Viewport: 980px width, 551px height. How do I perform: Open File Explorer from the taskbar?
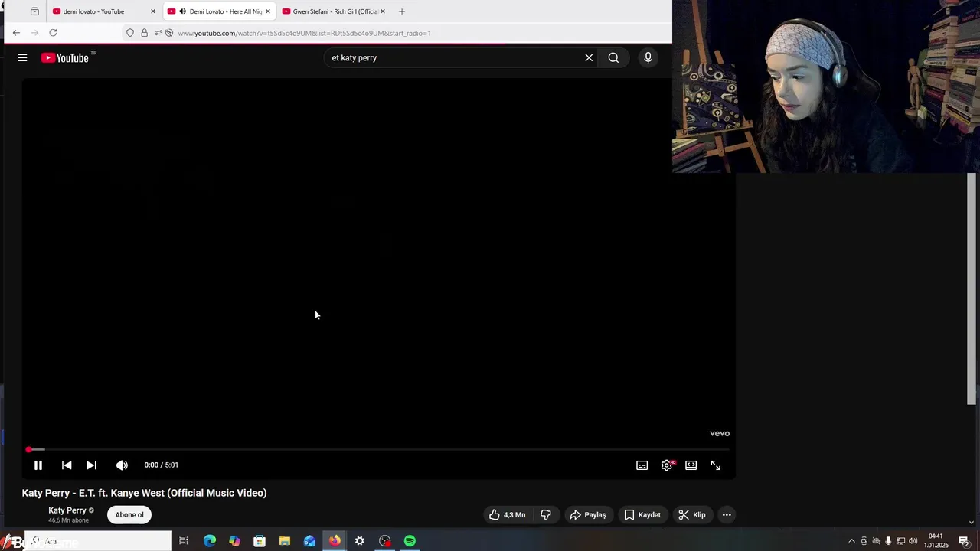coord(284,541)
